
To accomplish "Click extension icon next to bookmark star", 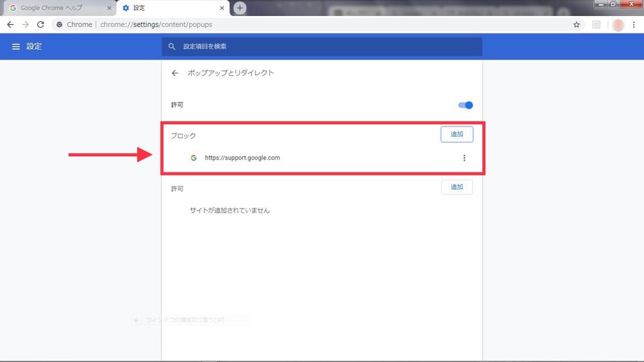I will 596,25.
